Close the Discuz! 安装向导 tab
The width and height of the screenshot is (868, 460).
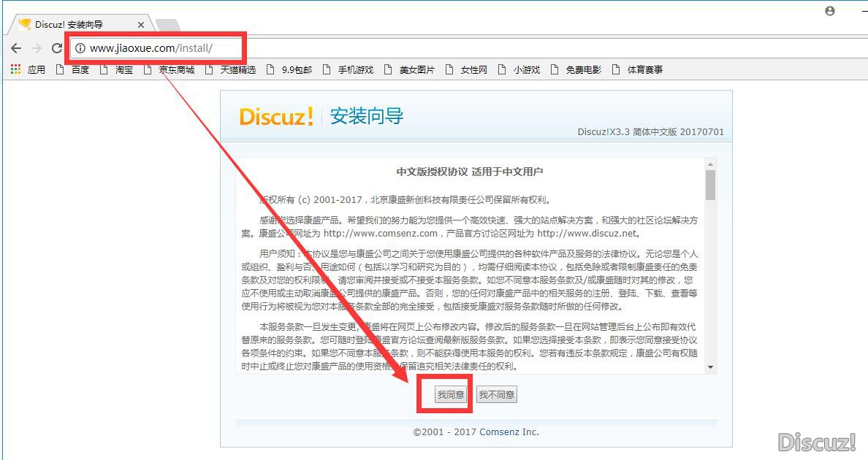(x=140, y=24)
